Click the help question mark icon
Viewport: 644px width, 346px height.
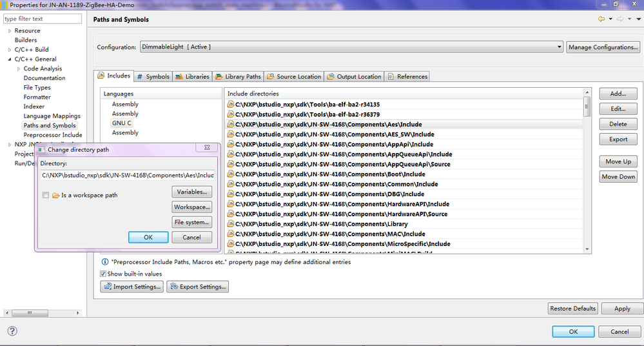pyautogui.click(x=12, y=331)
